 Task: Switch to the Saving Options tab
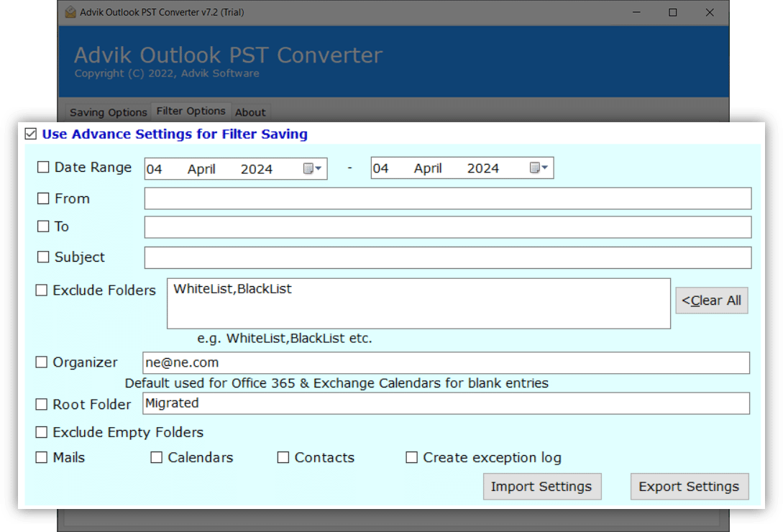click(109, 112)
